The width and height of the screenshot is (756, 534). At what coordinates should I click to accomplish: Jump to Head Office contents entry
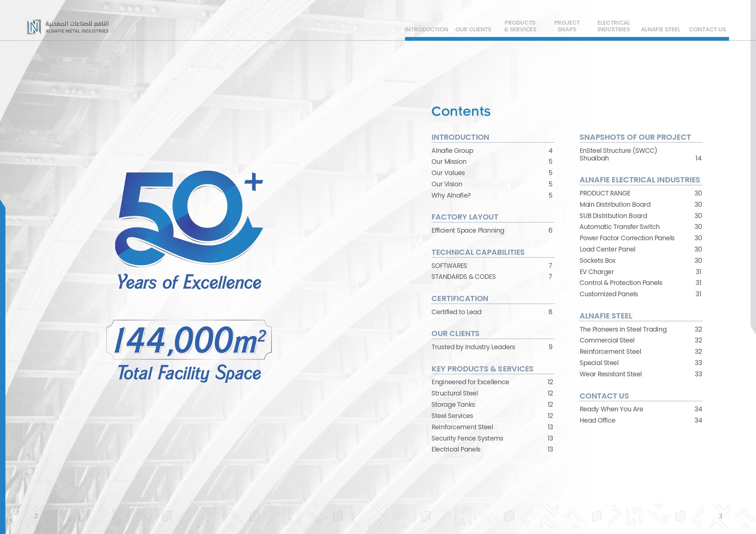click(597, 420)
